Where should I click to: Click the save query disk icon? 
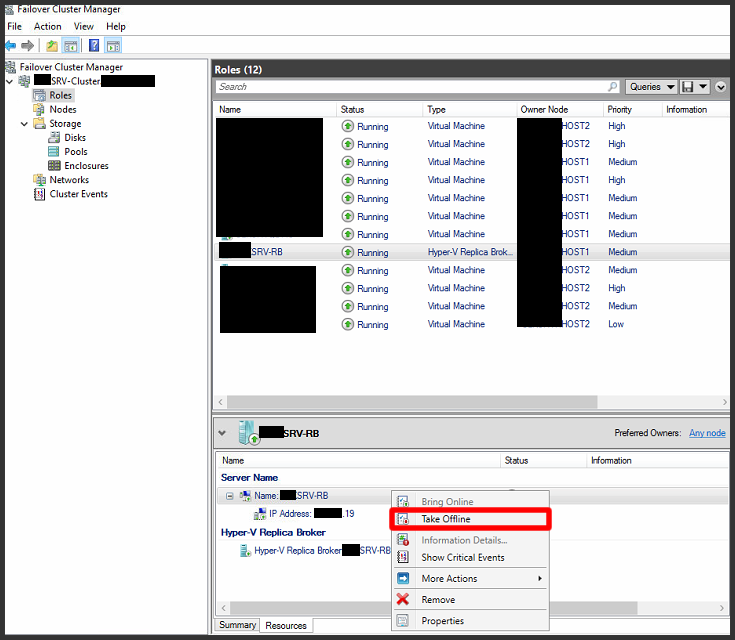[688, 87]
